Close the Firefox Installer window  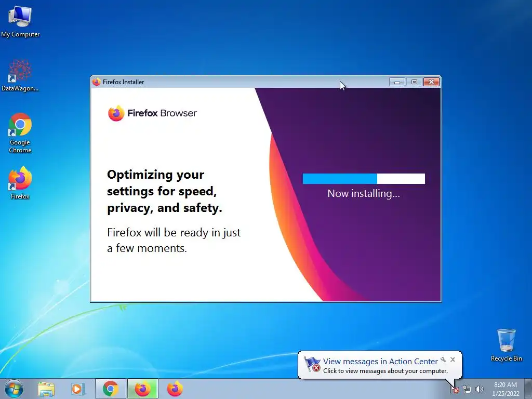click(432, 82)
